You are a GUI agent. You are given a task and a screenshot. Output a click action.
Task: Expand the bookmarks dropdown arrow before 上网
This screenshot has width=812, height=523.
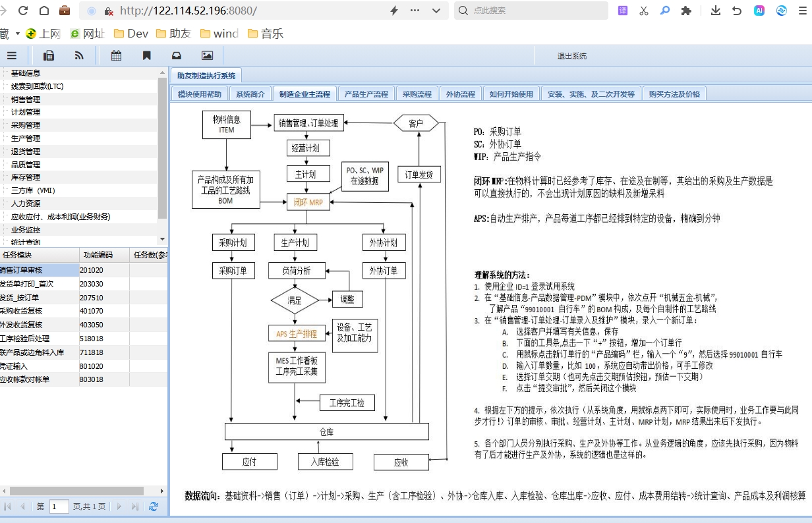click(x=18, y=34)
